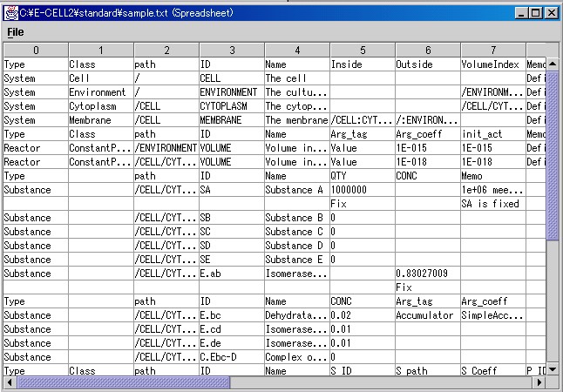Click the horizontal scrollbar right arrow

[x=539, y=382]
